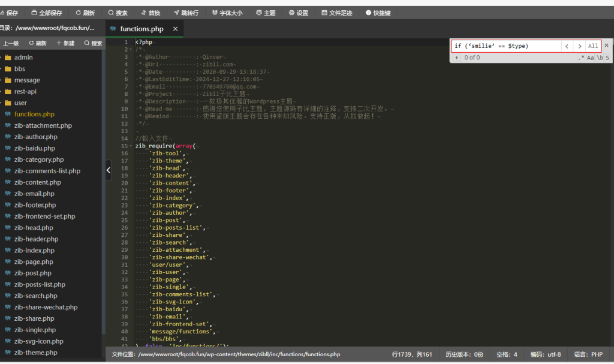Expand replace row with plus button

click(456, 58)
